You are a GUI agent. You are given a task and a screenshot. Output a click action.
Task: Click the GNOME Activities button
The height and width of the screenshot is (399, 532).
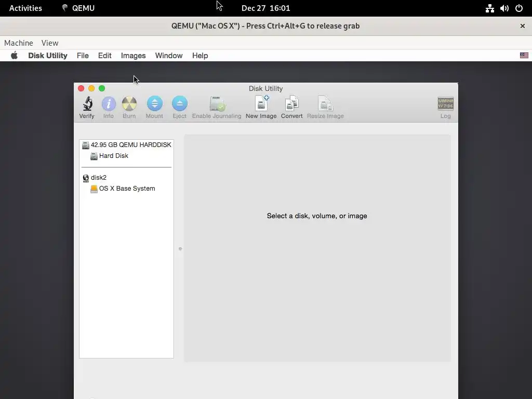[x=25, y=8]
